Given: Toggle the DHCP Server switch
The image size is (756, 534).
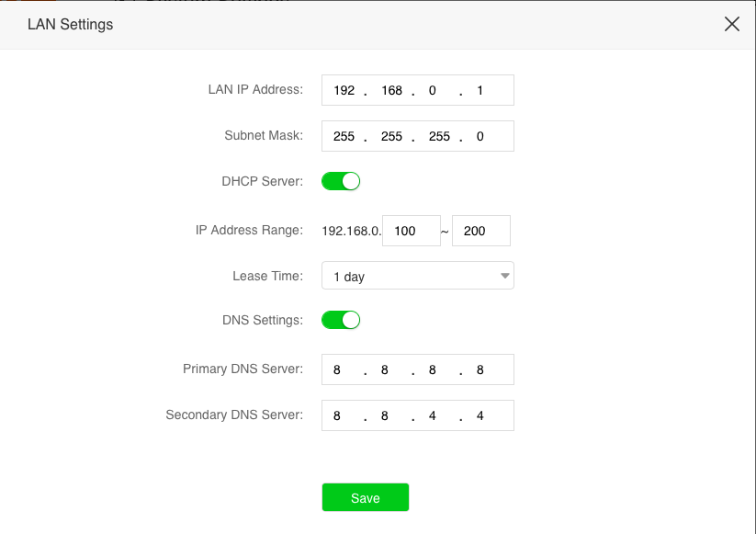Looking at the screenshot, I should point(341,181).
